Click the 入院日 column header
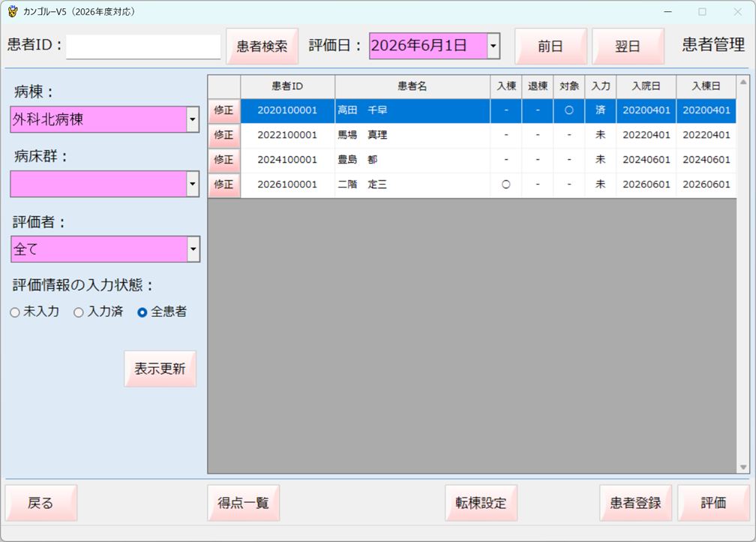The width and height of the screenshot is (756, 542). 646,86
